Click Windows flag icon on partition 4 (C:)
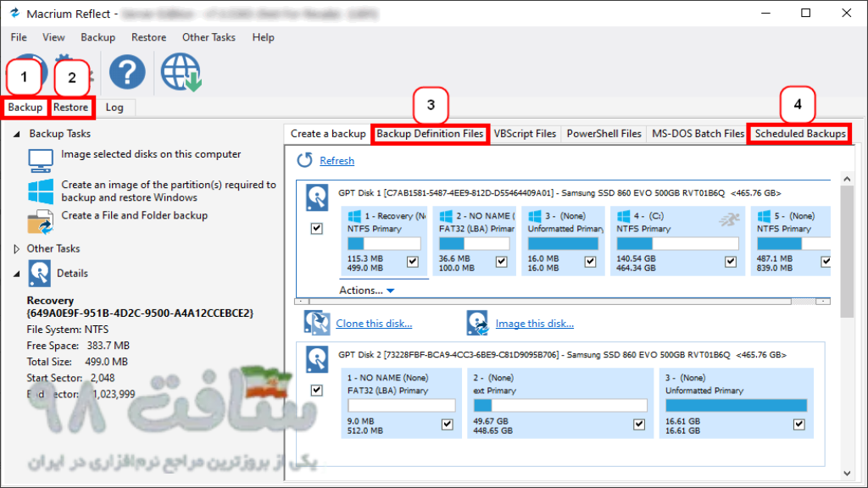Screen dimensions: 868x488 tap(624, 216)
